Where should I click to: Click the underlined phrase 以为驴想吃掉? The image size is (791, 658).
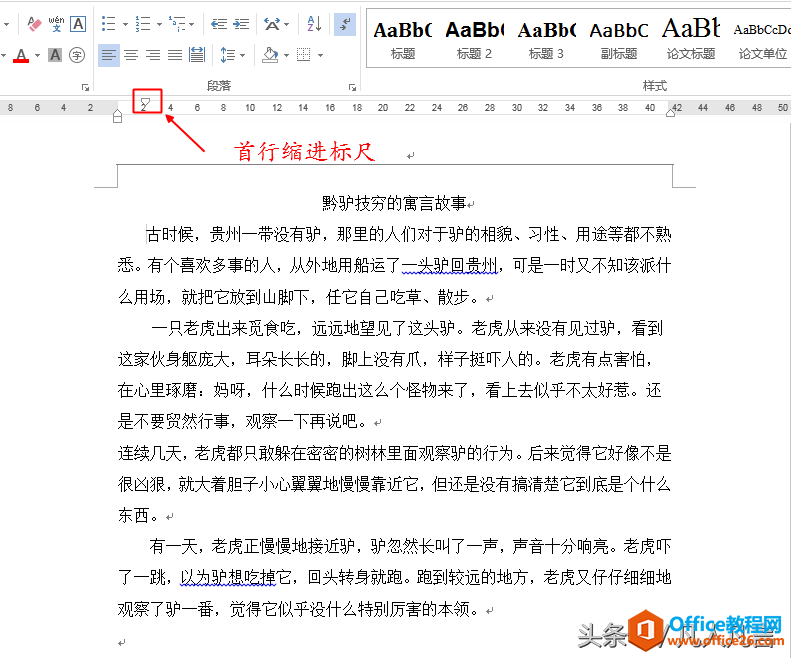point(228,578)
